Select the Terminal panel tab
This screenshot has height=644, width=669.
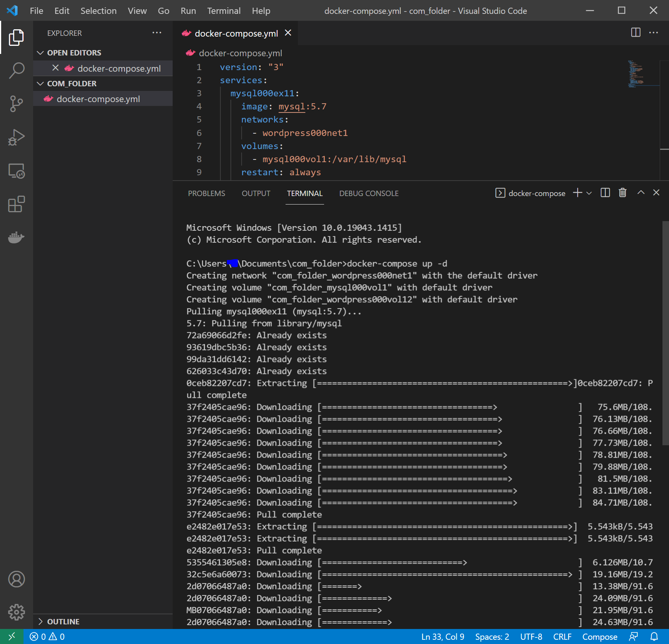(x=304, y=193)
